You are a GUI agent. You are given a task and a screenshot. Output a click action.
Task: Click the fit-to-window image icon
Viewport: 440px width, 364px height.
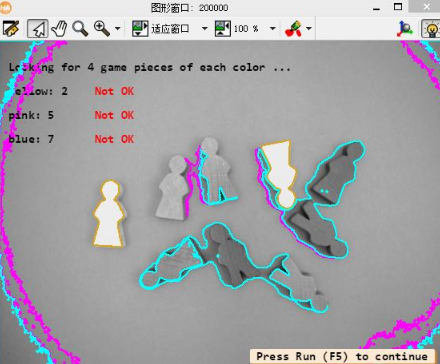coord(140,29)
